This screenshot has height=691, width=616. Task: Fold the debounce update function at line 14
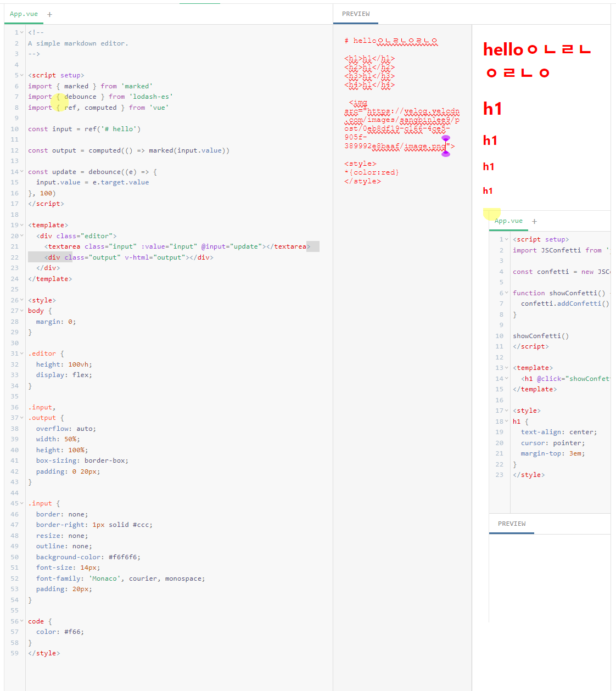(22, 172)
